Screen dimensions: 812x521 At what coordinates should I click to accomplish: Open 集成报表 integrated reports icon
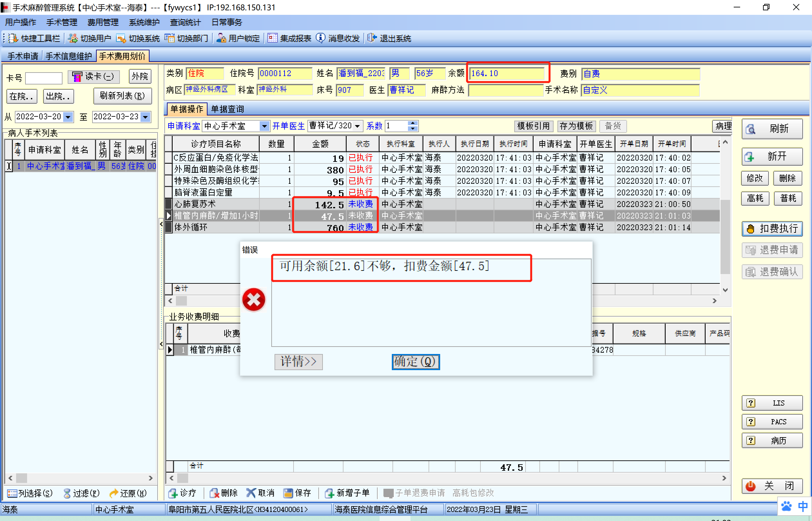[273, 38]
